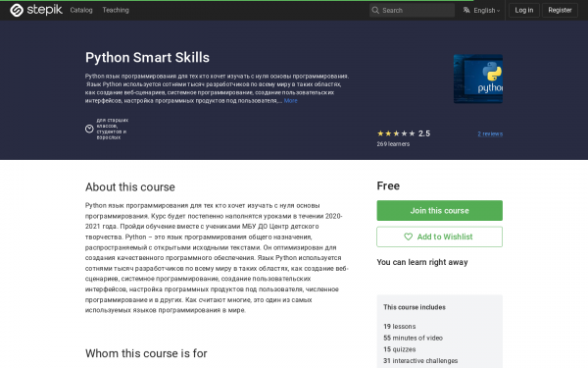588x368 pixels.
Task: Click the More link in description
Action: pyautogui.click(x=291, y=101)
